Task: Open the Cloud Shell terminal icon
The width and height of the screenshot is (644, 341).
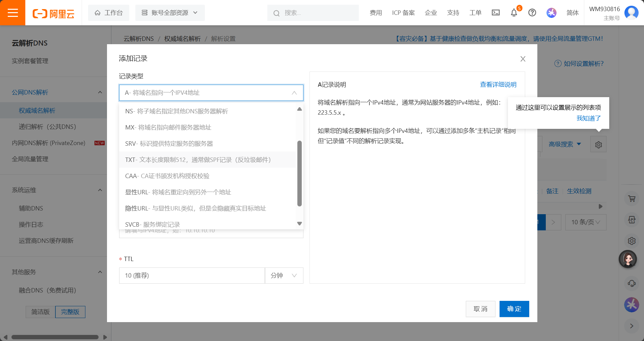Action: (x=495, y=13)
